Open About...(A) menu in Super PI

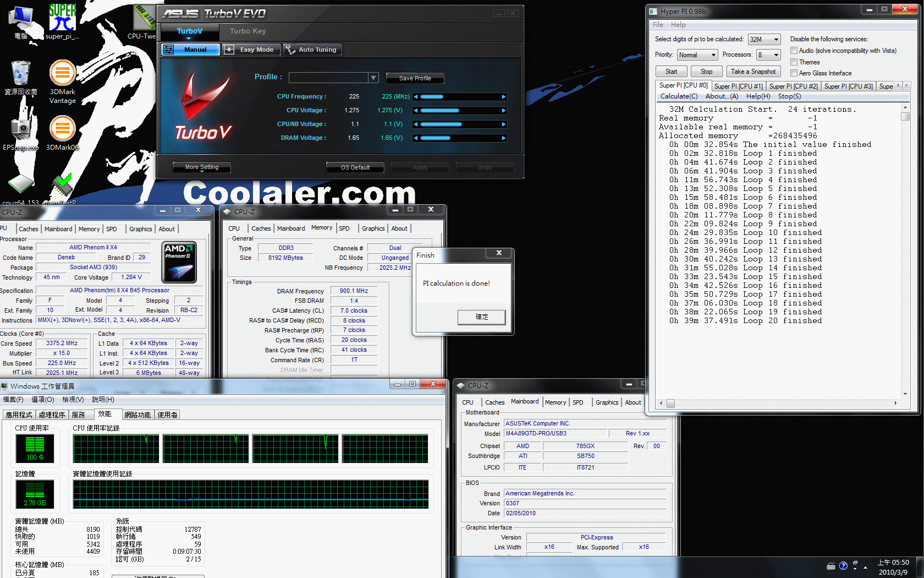[x=722, y=96]
